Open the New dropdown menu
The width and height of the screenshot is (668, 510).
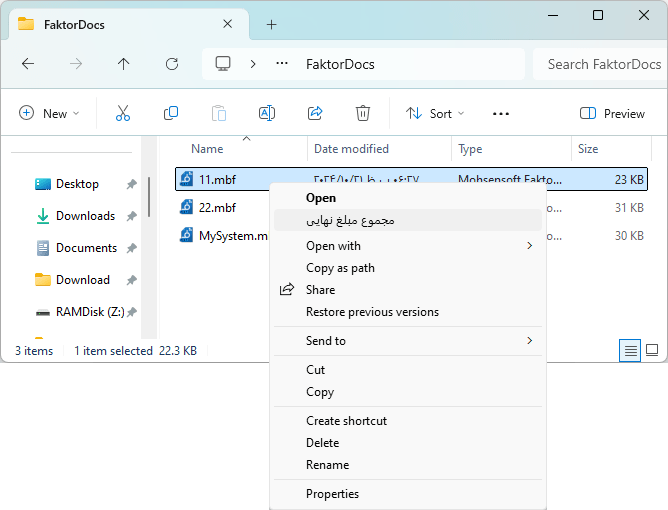[49, 114]
